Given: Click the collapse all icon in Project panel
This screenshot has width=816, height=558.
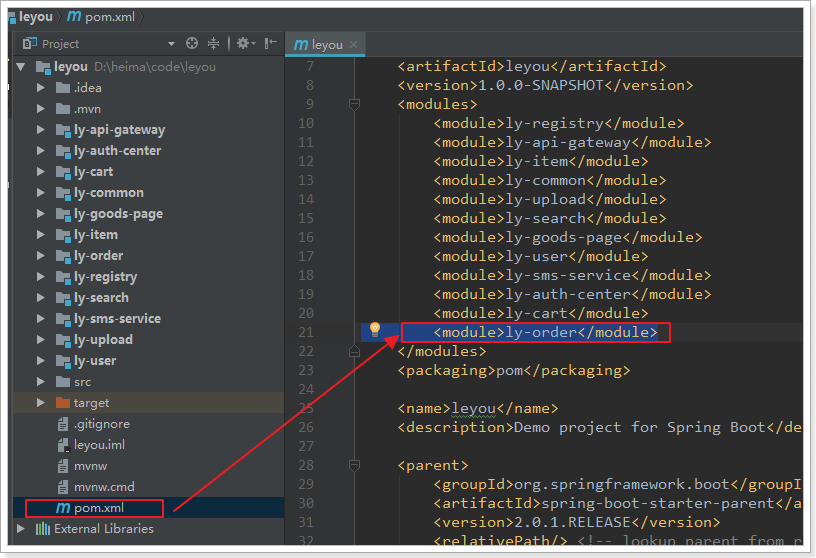Looking at the screenshot, I should [213, 43].
